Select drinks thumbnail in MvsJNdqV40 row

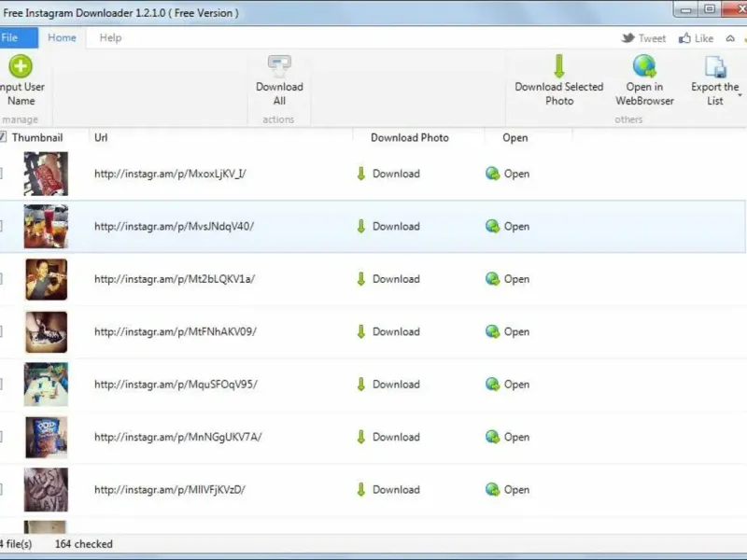[x=46, y=226]
